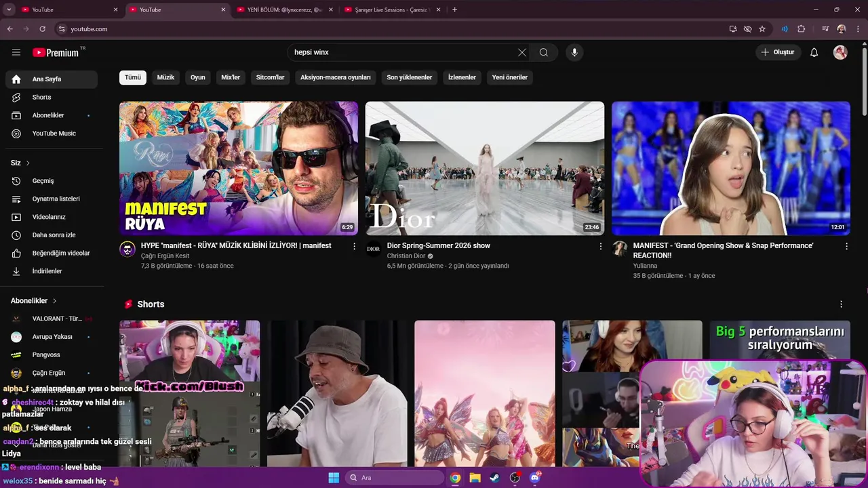Click the Christian Dior channel name

tap(406, 256)
